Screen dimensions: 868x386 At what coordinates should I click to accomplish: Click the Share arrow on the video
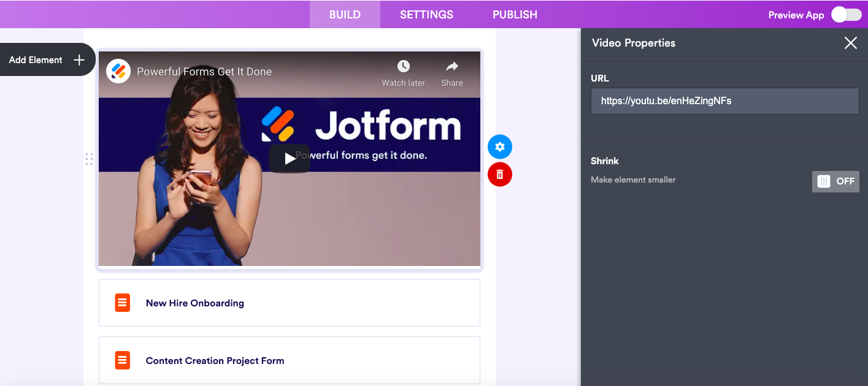452,66
